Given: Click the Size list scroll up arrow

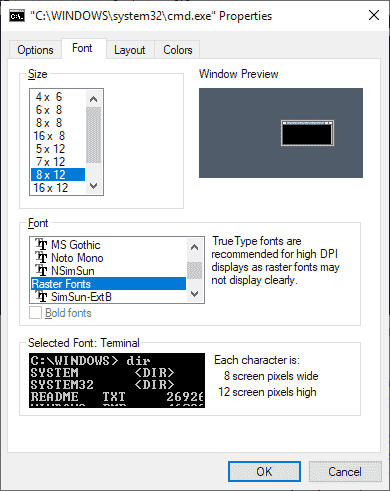Looking at the screenshot, I should [93, 99].
